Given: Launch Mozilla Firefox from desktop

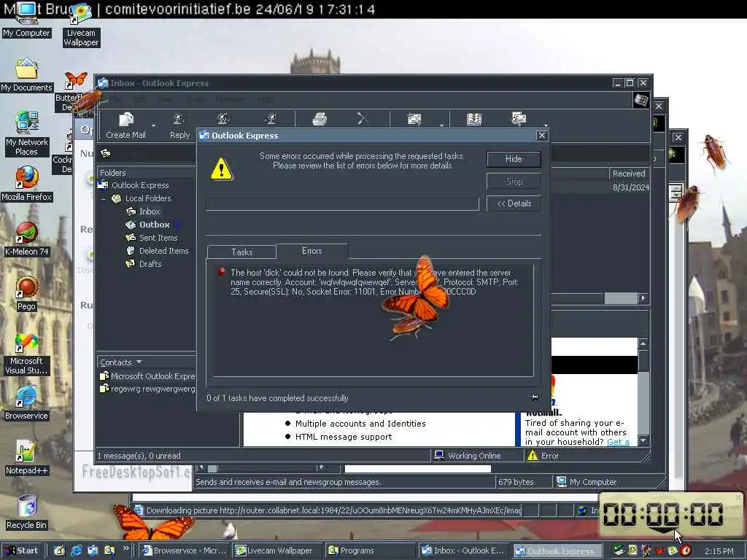Looking at the screenshot, I should click(x=27, y=184).
